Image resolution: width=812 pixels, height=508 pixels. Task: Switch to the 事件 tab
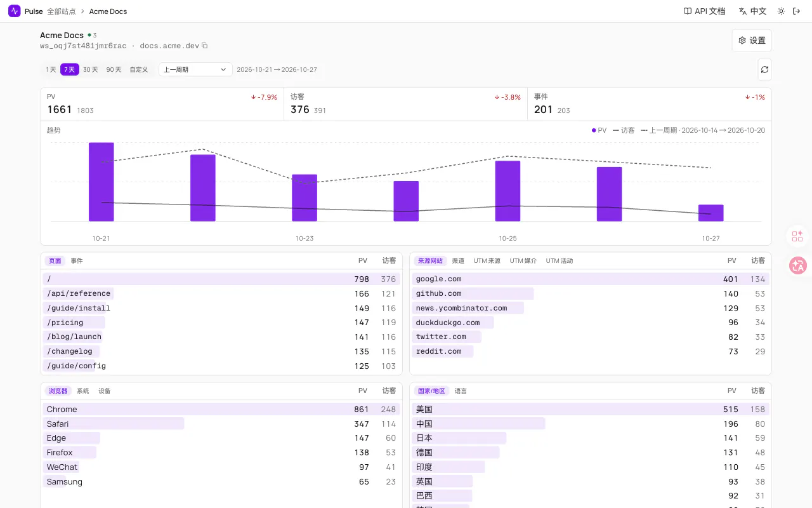pyautogui.click(x=77, y=260)
